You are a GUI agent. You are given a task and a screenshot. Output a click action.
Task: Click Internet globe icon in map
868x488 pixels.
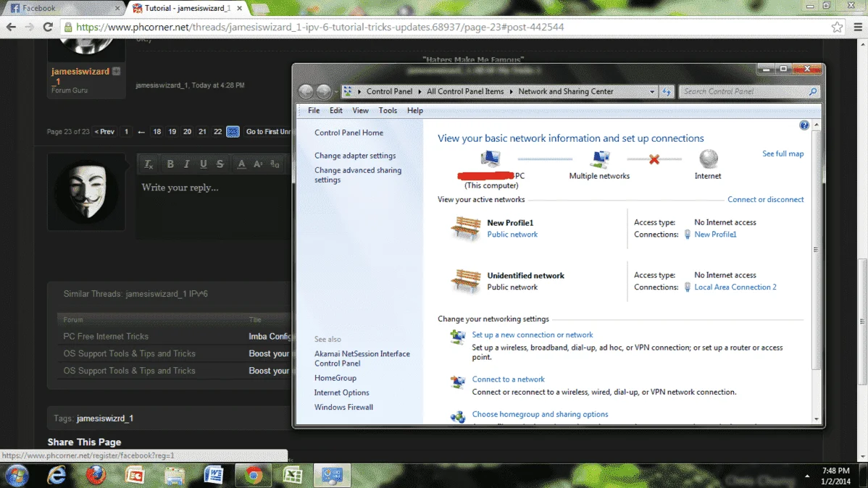coord(708,159)
